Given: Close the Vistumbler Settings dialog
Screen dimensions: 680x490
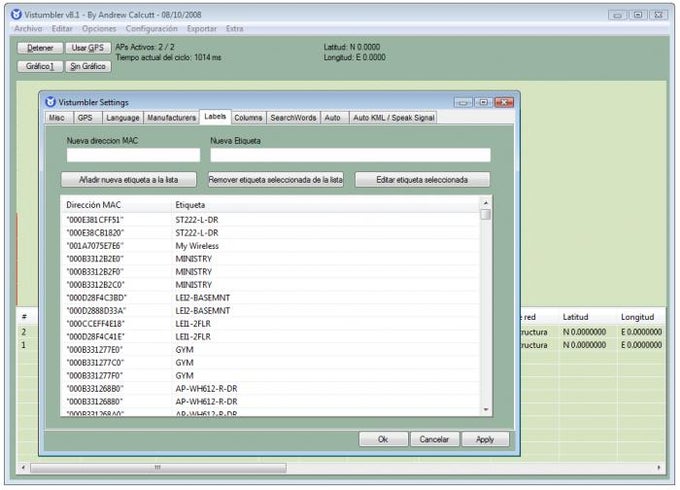Looking at the screenshot, I should [x=504, y=102].
